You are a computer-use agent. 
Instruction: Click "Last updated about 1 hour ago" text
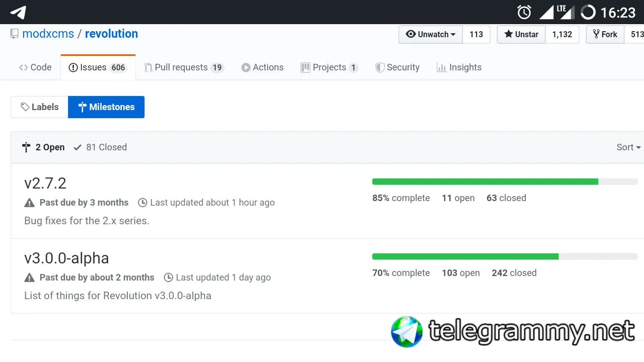coord(212,203)
